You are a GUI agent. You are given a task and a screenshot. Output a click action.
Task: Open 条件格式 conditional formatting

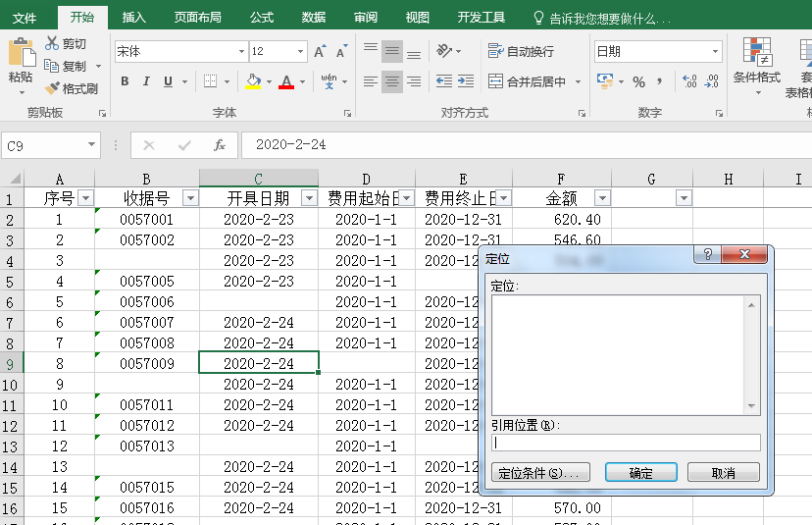756,67
